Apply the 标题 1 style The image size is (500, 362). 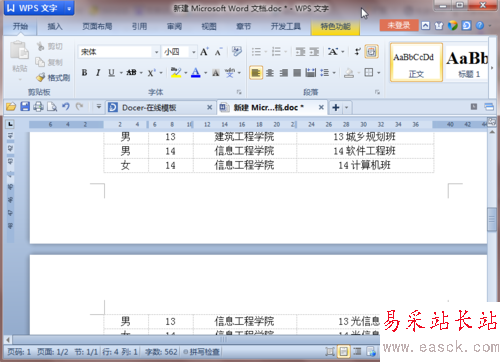[468, 62]
